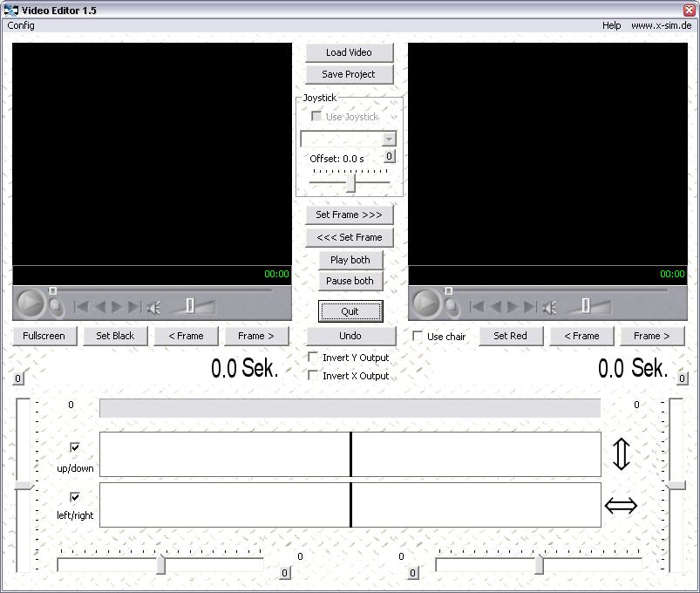Uncheck the up/down checkbox
The height and width of the screenshot is (593, 700).
coord(75,447)
